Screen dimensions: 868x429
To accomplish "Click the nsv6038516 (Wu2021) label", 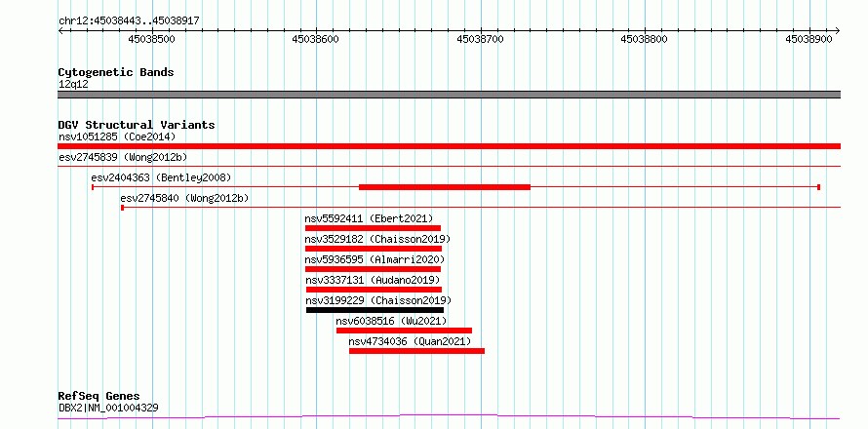I will coord(391,321).
